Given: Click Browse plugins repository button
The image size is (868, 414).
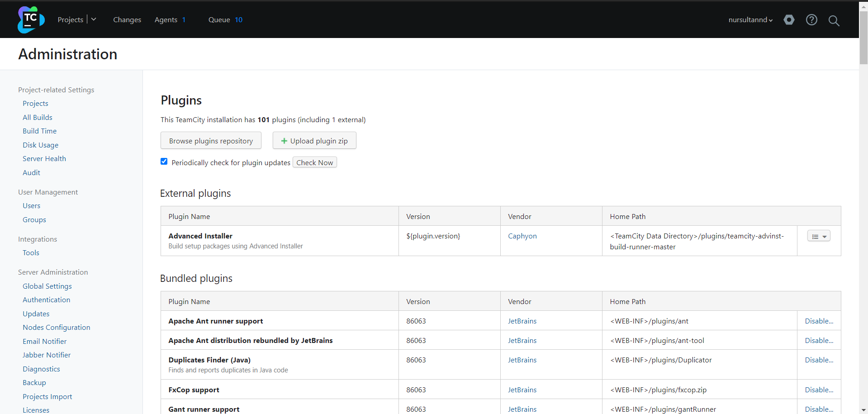Looking at the screenshot, I should click(x=211, y=141).
